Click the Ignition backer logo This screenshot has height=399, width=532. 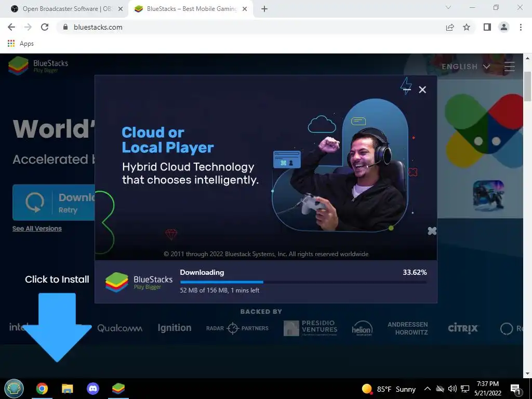(175, 328)
